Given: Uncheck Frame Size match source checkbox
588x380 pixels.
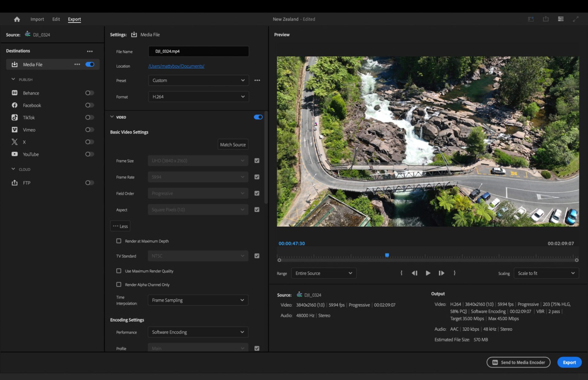Looking at the screenshot, I should (257, 160).
